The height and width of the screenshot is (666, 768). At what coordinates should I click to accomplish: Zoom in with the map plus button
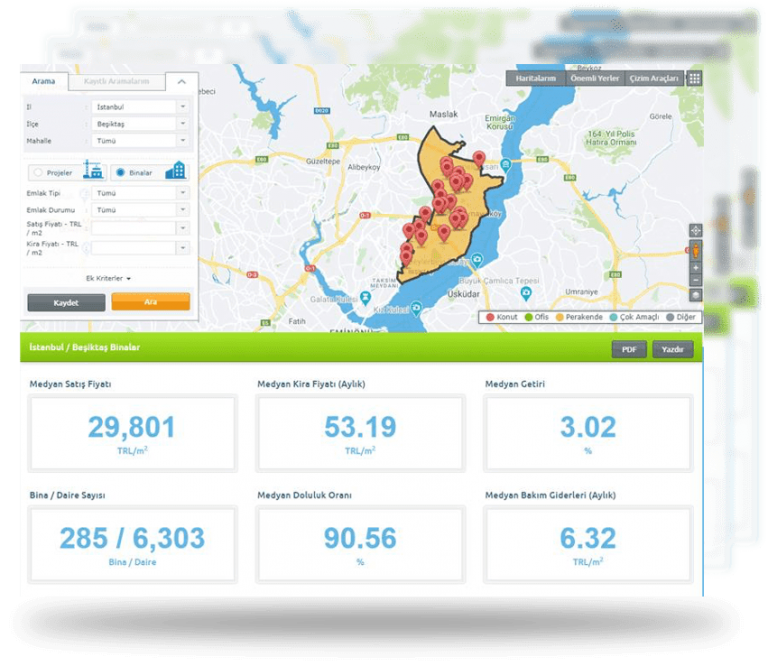tap(696, 268)
